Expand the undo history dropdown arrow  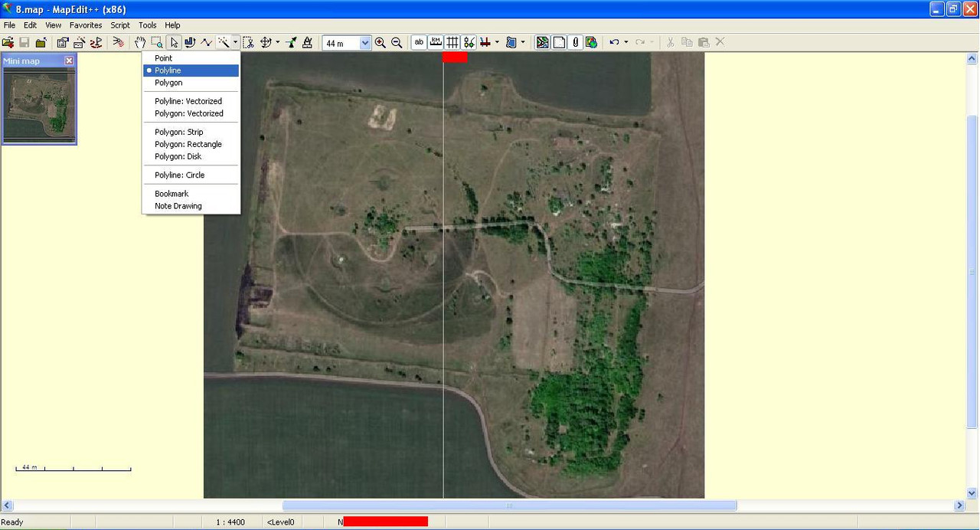(626, 43)
